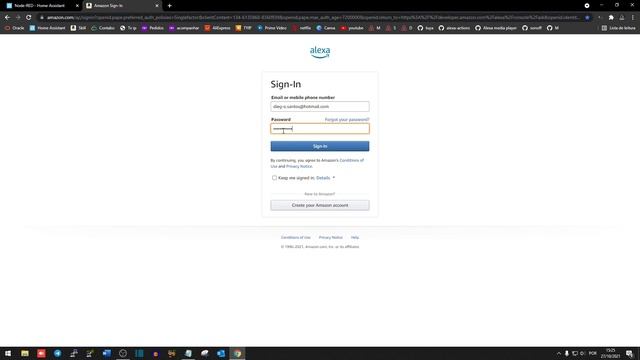Close the Amazon Sign-In tab
Image resolution: width=640 pixels, height=360 pixels.
[157, 6]
